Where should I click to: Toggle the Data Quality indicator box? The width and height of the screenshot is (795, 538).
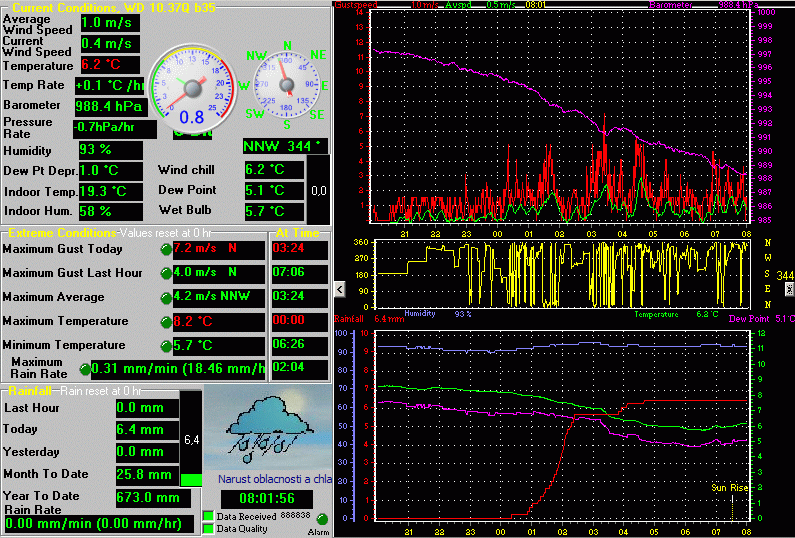click(x=209, y=528)
